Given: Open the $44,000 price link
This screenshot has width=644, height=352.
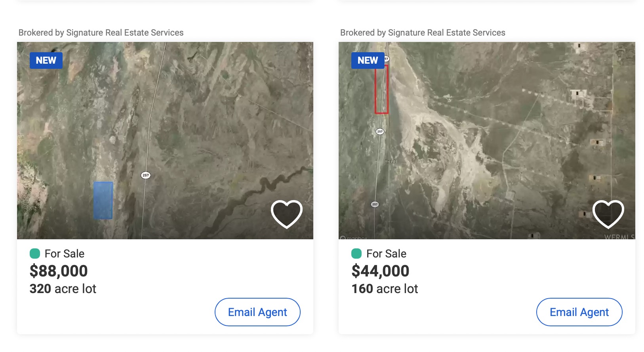Looking at the screenshot, I should coord(380,271).
